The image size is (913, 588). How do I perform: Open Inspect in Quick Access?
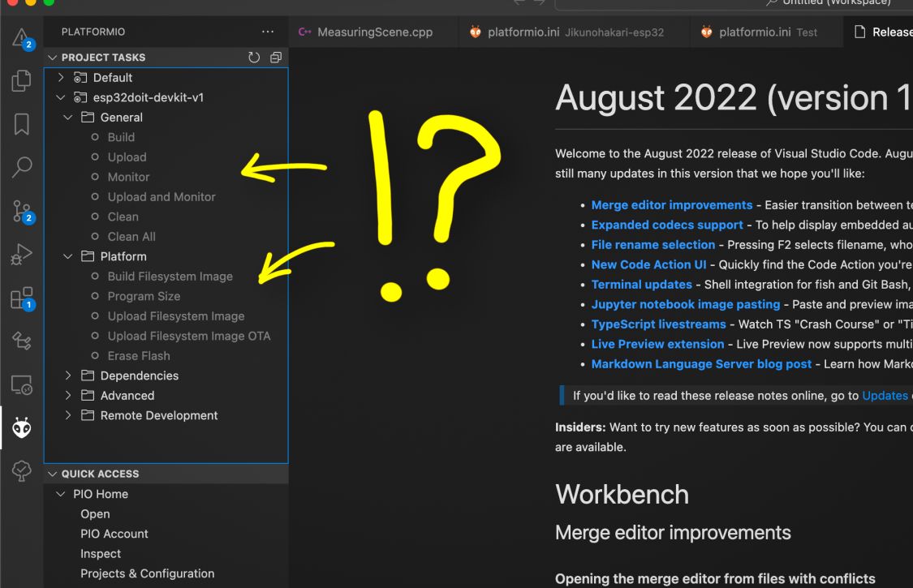[101, 554]
